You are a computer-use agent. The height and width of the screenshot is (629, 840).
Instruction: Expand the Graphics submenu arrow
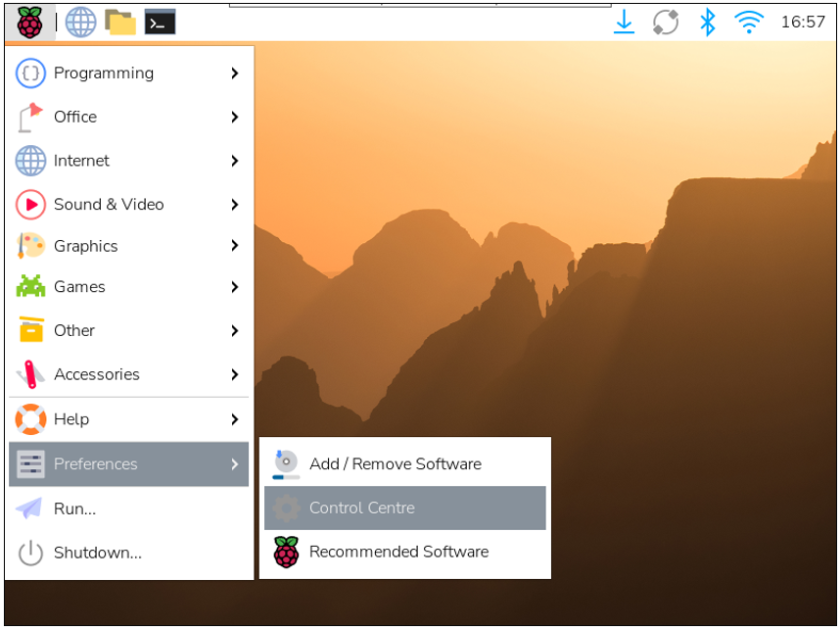click(235, 246)
